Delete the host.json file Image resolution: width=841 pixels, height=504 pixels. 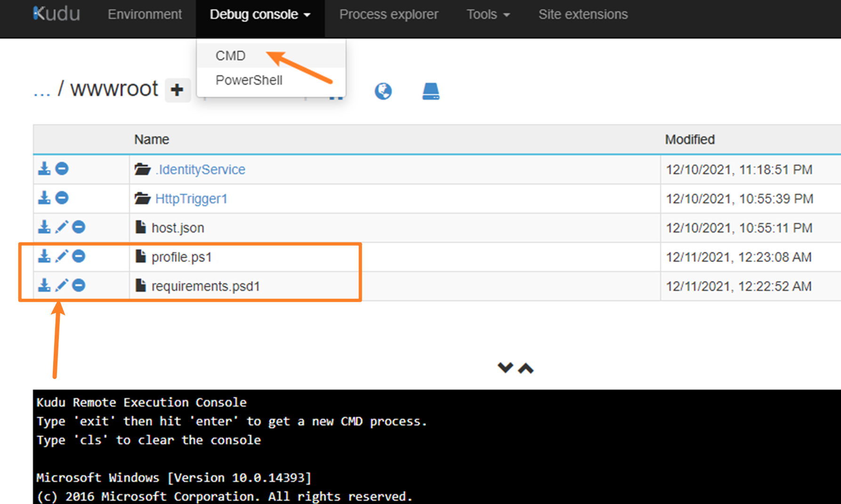click(79, 227)
